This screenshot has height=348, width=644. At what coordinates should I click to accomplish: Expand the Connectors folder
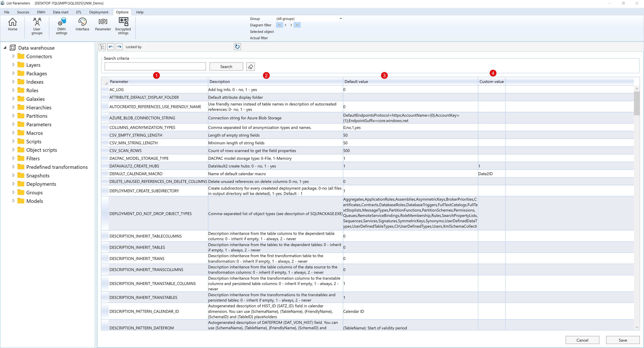[14, 56]
